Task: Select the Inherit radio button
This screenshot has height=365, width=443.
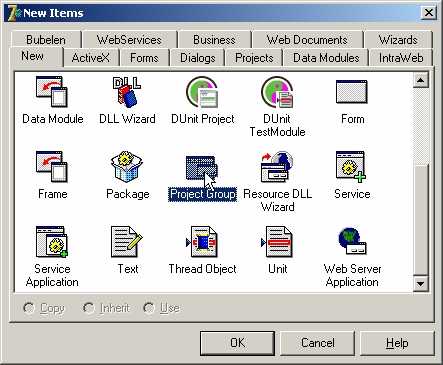Action: coord(89,308)
